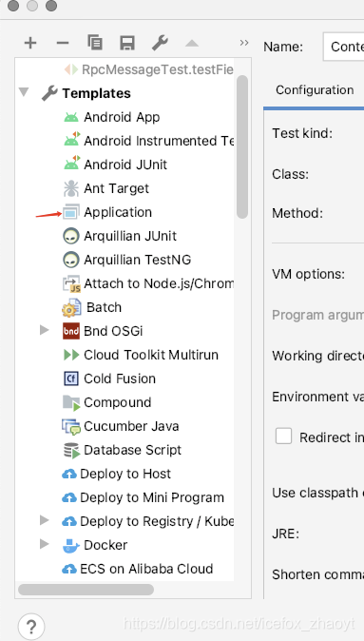Click the horizontal scrollbar under templates list

point(86,589)
